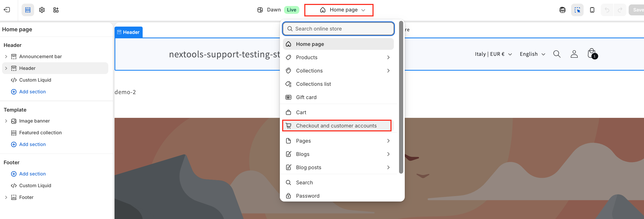Choose Blogs in the template menu
The height and width of the screenshot is (219, 644).
pyautogui.click(x=338, y=154)
